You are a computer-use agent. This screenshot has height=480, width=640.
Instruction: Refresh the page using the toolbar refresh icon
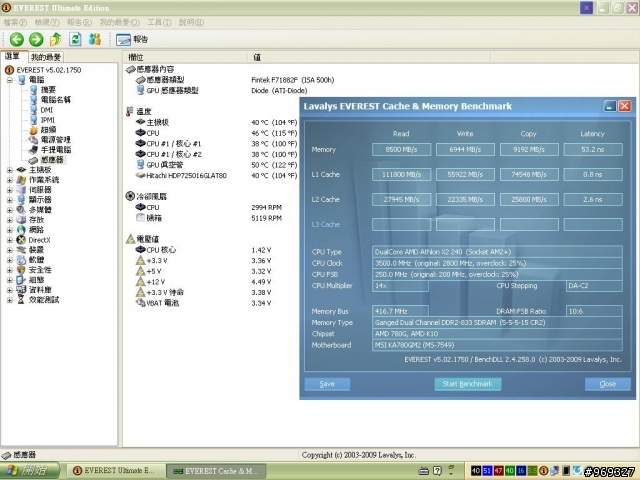coord(75,39)
